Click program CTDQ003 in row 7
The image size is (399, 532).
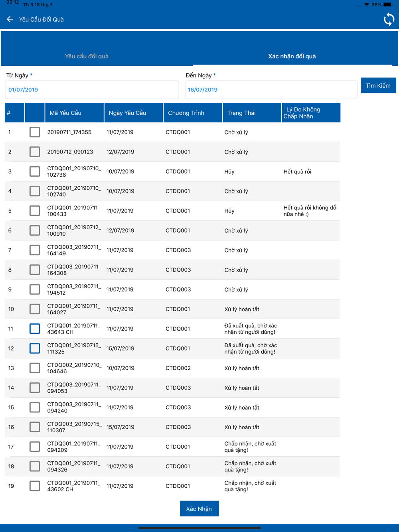178,250
